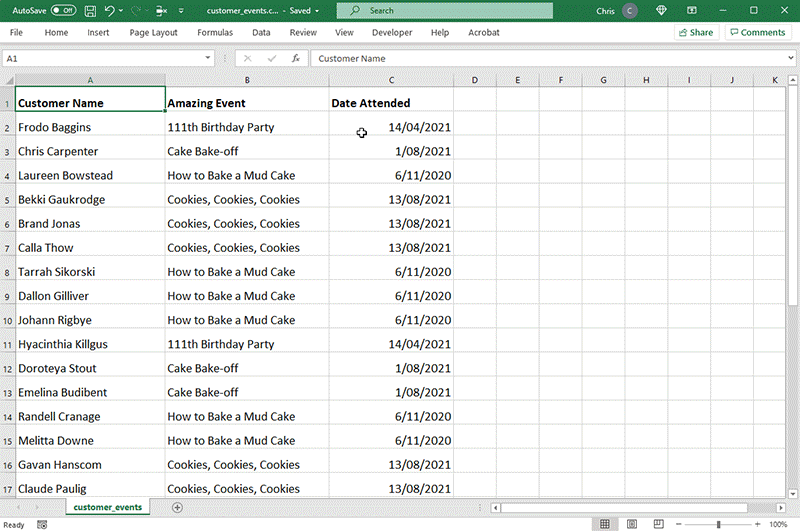
Task: Open the Developer tab
Action: point(392,32)
